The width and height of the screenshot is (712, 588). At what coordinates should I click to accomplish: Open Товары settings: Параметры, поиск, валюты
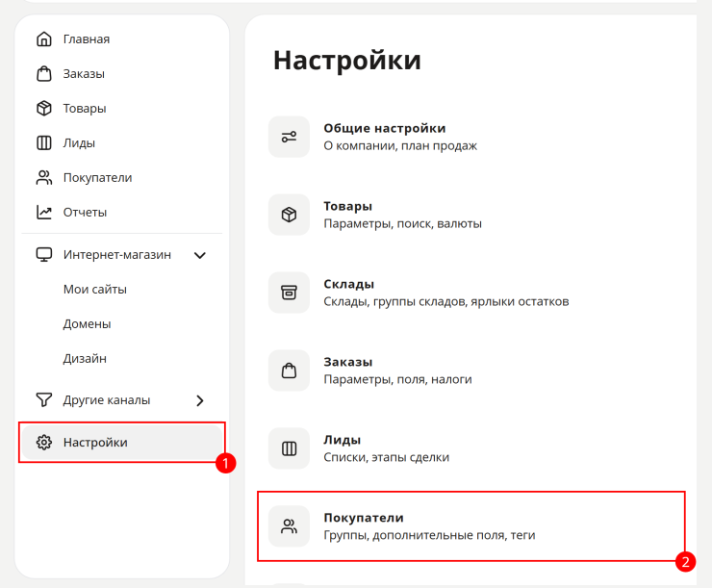pyautogui.click(x=472, y=215)
